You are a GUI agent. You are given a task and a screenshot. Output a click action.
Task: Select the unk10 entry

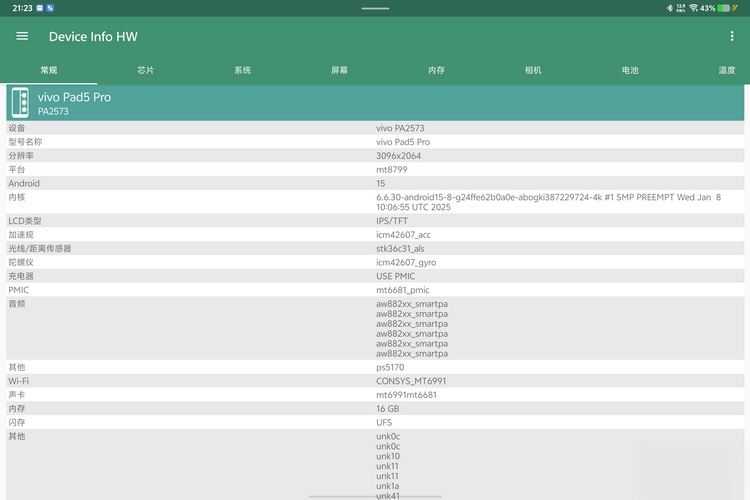(x=388, y=456)
